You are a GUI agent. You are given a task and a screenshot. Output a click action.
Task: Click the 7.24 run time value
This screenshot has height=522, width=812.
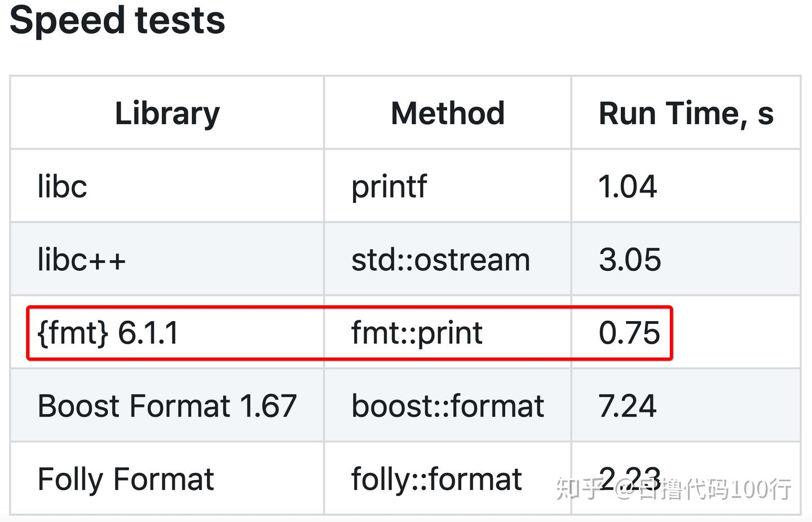(628, 406)
